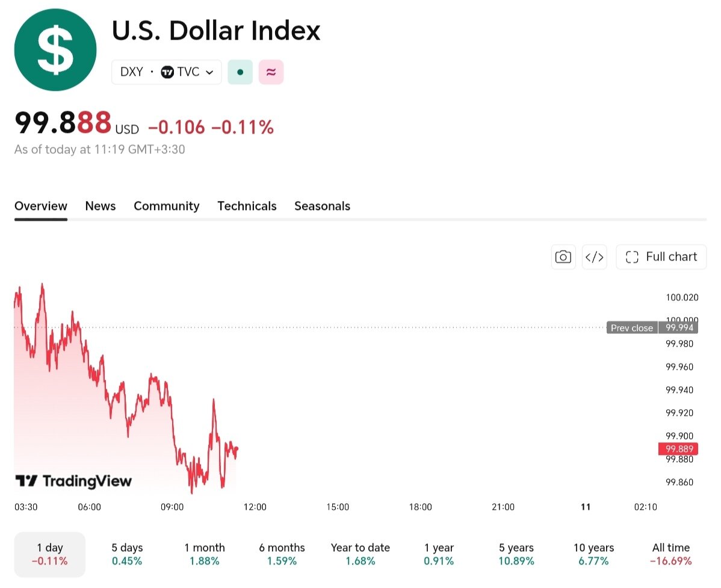Image resolution: width=721 pixels, height=588 pixels.
Task: Click the green dollar sign logo
Action: (55, 49)
